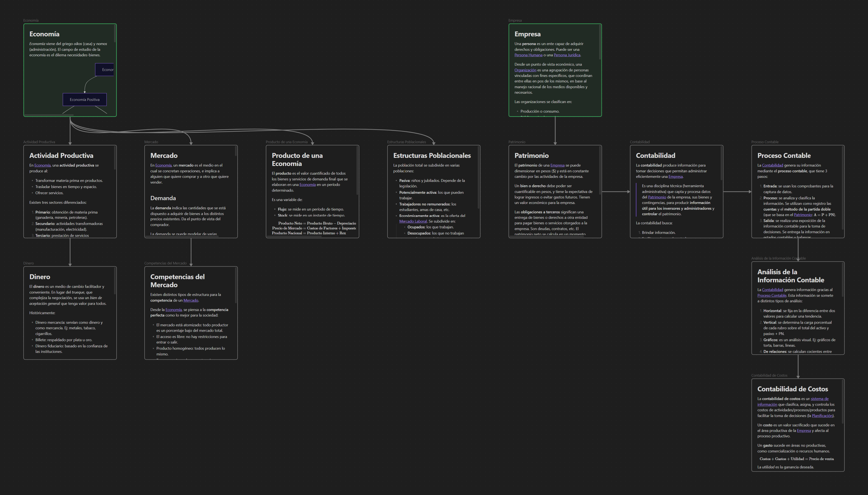Click the Proceso Contable card heading
Image resolution: width=868 pixels, height=495 pixels.
(784, 156)
